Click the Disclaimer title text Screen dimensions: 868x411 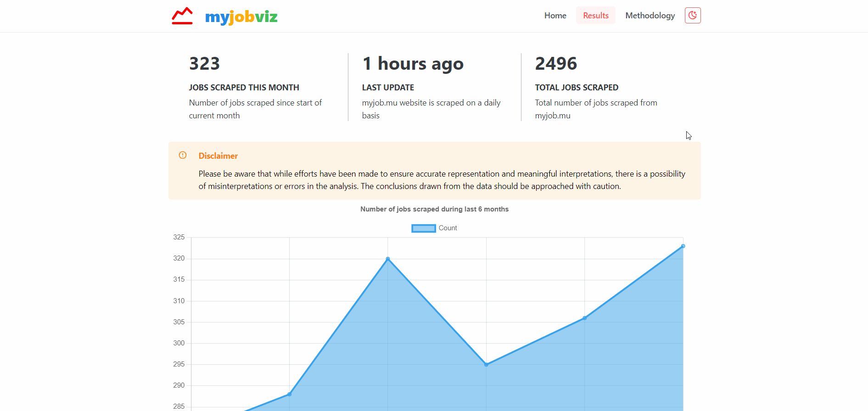click(x=218, y=156)
